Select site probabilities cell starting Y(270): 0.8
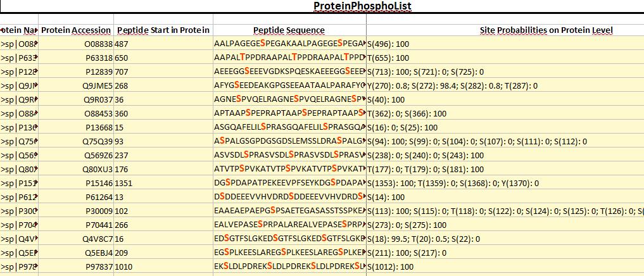Viewport: 644px width, 276px height. point(505,86)
